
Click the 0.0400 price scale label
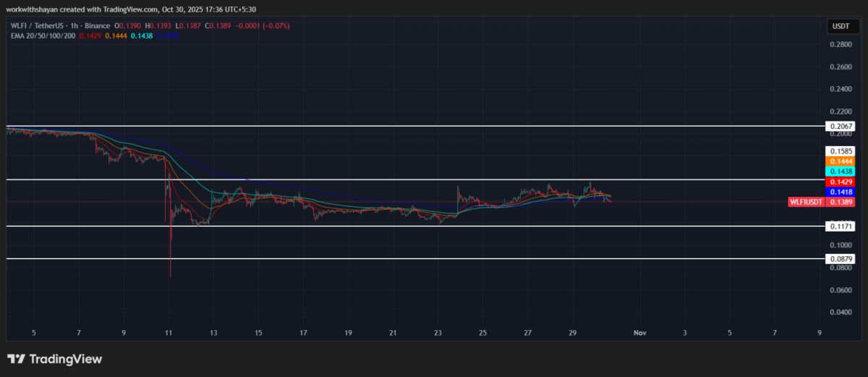tap(841, 313)
